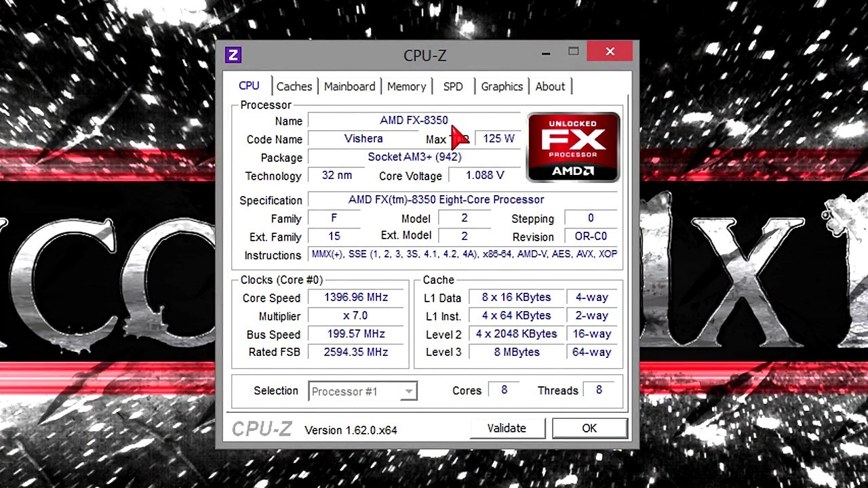The width and height of the screenshot is (868, 488).
Task: Go to the Graphics tab
Action: coord(502,87)
